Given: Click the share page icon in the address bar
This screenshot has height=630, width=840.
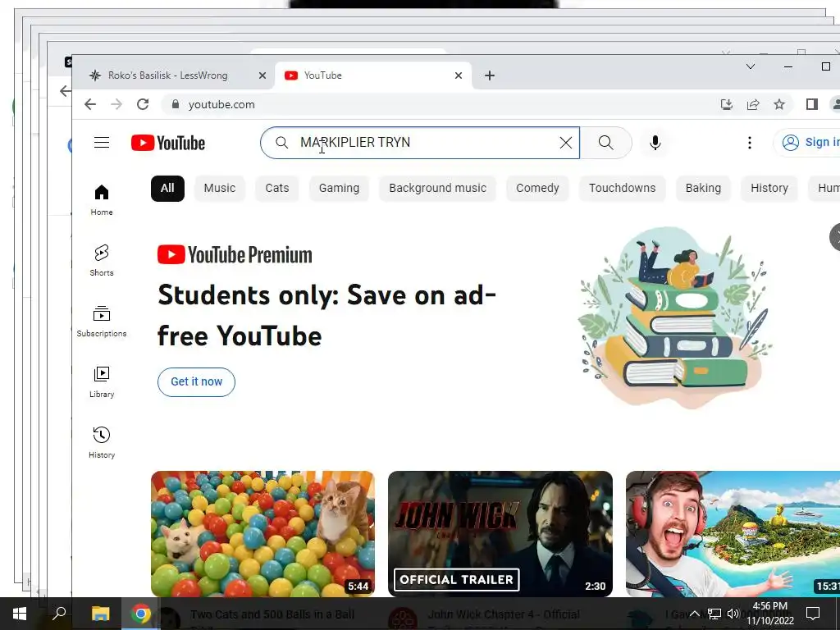Looking at the screenshot, I should click(x=753, y=104).
